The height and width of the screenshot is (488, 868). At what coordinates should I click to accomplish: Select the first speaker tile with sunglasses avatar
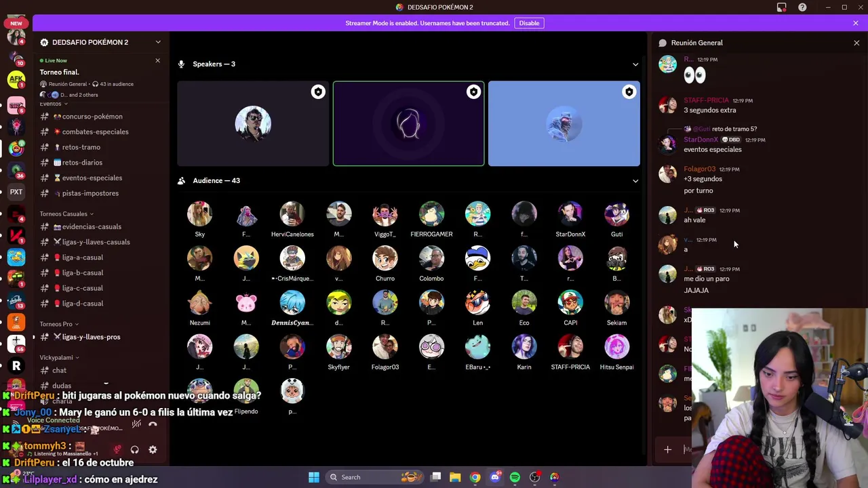(253, 123)
